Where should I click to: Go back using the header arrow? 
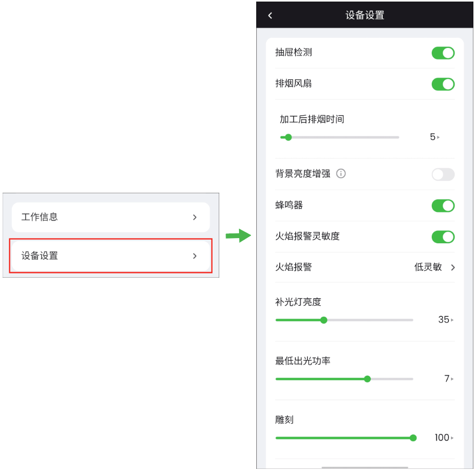270,15
